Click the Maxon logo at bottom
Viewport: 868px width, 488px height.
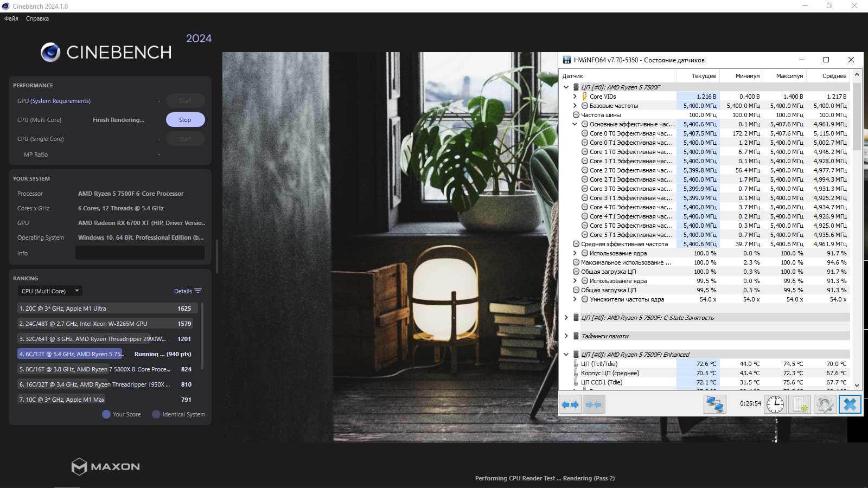106,466
